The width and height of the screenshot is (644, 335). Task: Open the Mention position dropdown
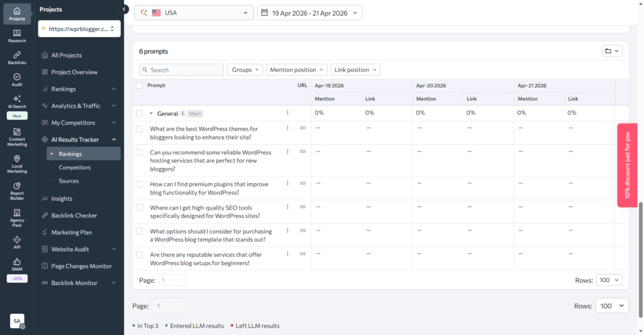tap(297, 70)
